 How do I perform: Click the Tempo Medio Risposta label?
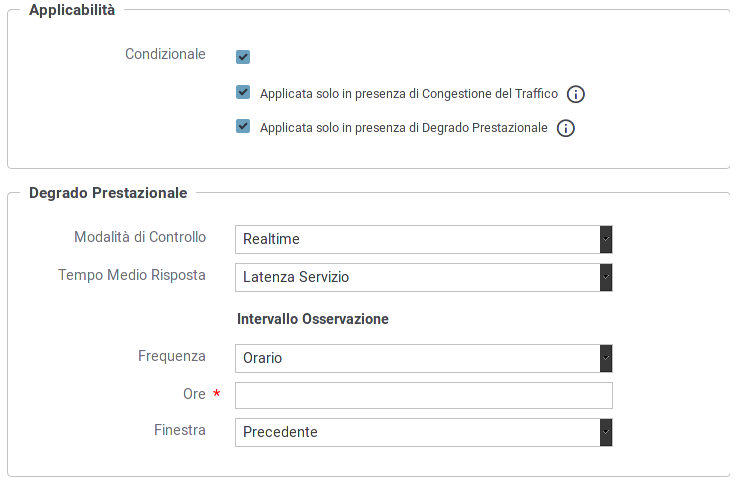(132, 275)
